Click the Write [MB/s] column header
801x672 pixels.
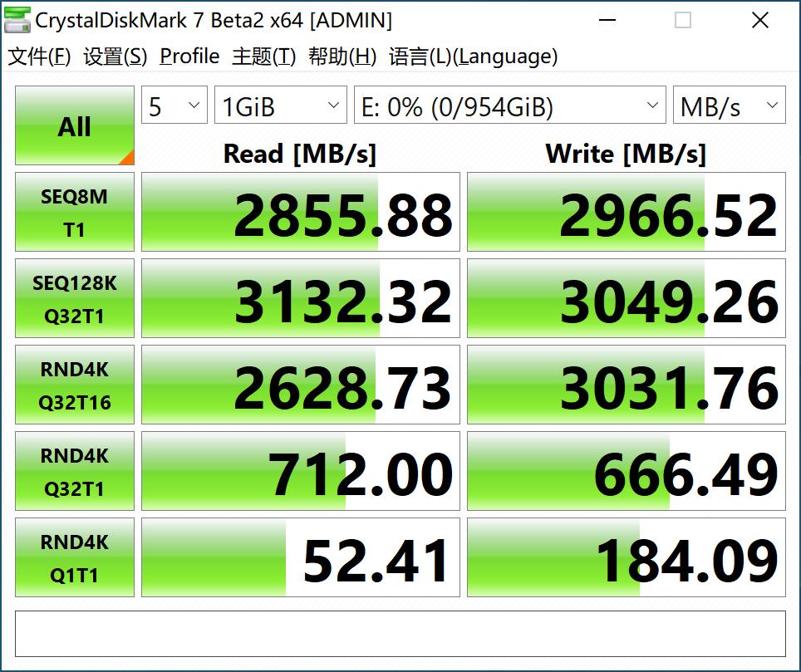(626, 154)
